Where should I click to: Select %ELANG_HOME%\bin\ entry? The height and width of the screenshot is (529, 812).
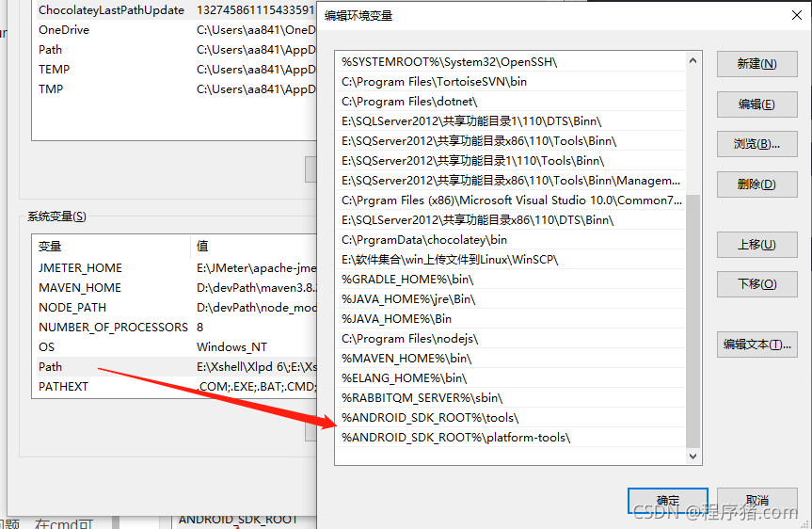tap(510, 377)
